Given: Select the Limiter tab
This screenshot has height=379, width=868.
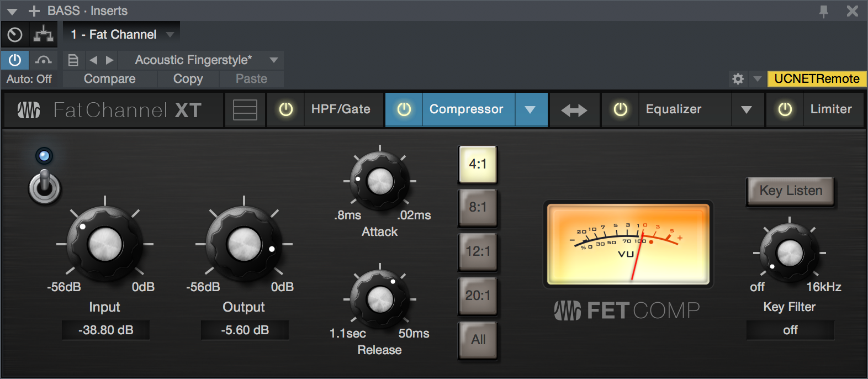Looking at the screenshot, I should 834,109.
